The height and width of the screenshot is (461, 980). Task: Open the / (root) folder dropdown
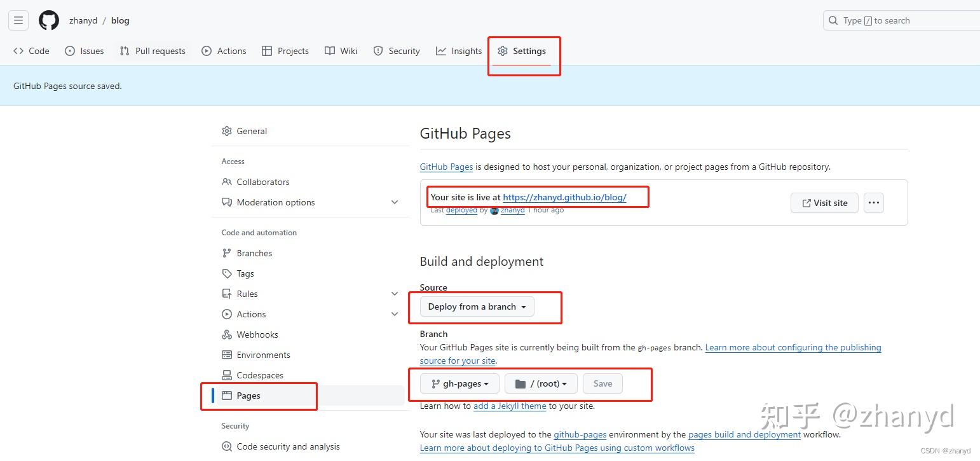click(540, 383)
